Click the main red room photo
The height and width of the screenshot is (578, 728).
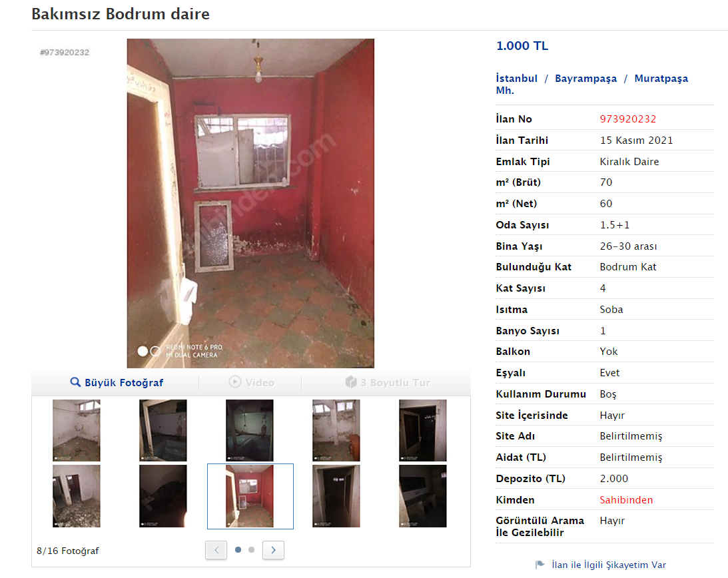click(250, 203)
